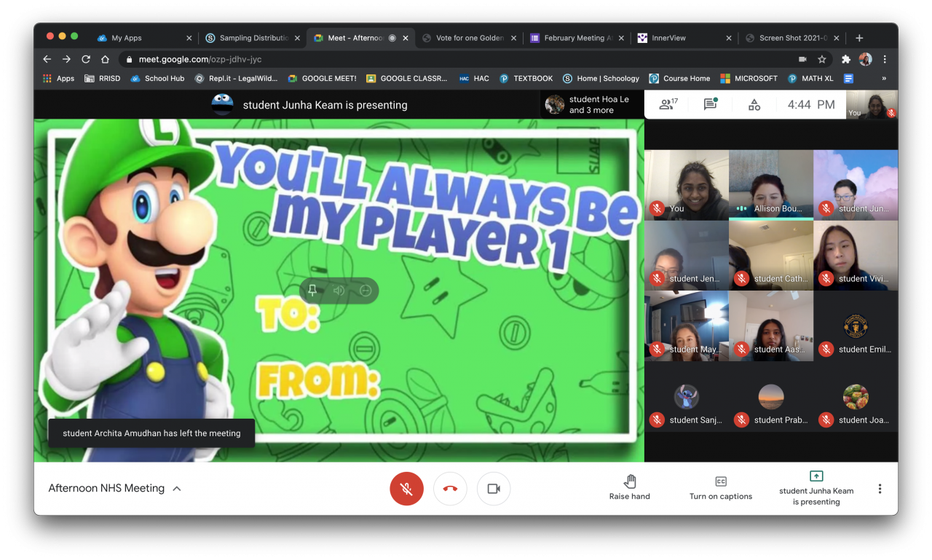Image resolution: width=932 pixels, height=560 pixels.
Task: Reload the Meet page
Action: point(86,59)
